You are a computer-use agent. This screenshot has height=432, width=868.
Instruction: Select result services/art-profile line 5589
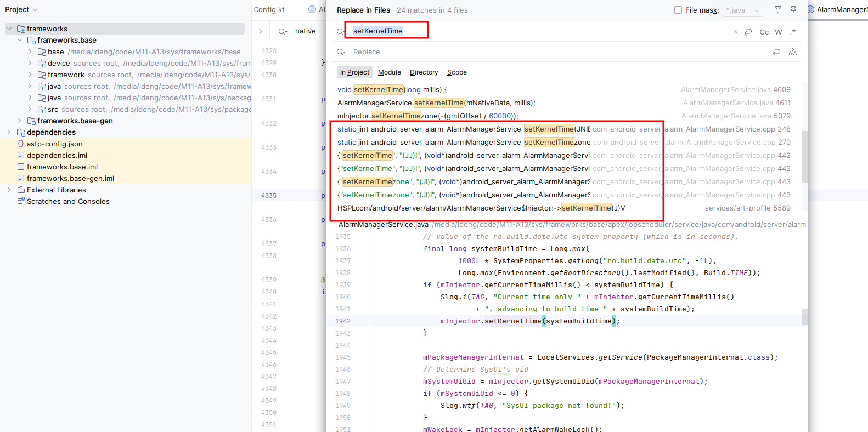(x=564, y=208)
